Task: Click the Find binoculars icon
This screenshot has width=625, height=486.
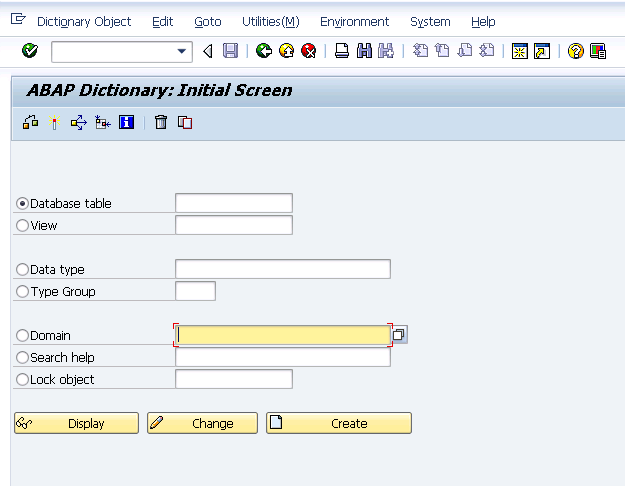Action: point(364,51)
